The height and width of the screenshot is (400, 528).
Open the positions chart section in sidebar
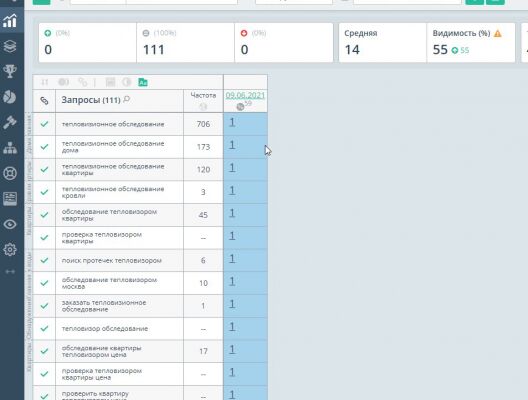coord(10,21)
